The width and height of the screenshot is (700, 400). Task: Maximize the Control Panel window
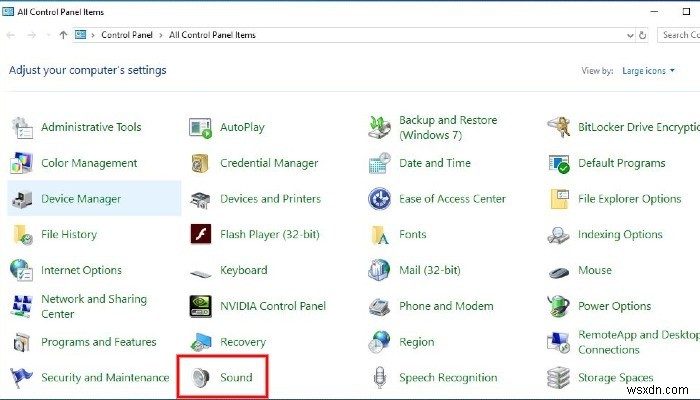click(x=687, y=12)
